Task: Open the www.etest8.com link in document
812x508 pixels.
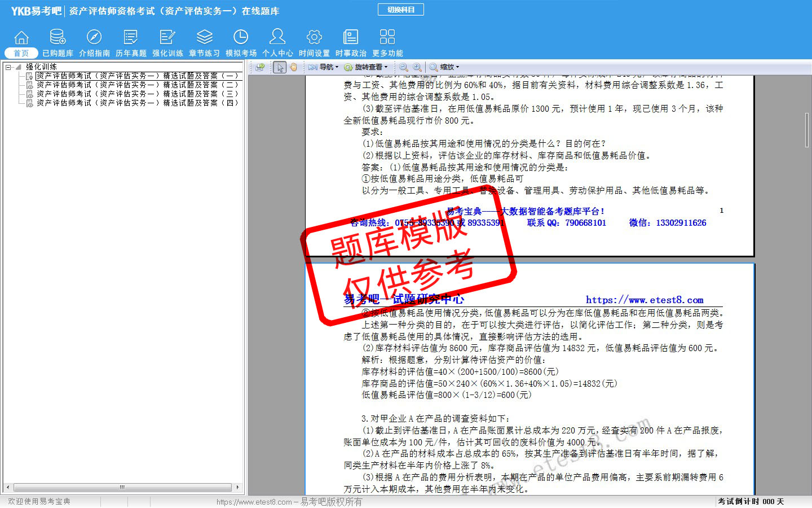Action: [644, 300]
